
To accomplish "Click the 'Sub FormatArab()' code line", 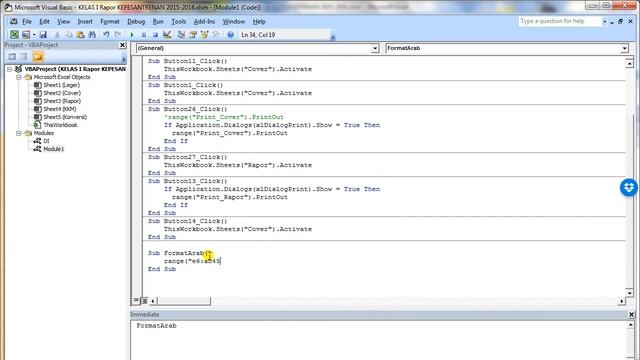I will 180,253.
